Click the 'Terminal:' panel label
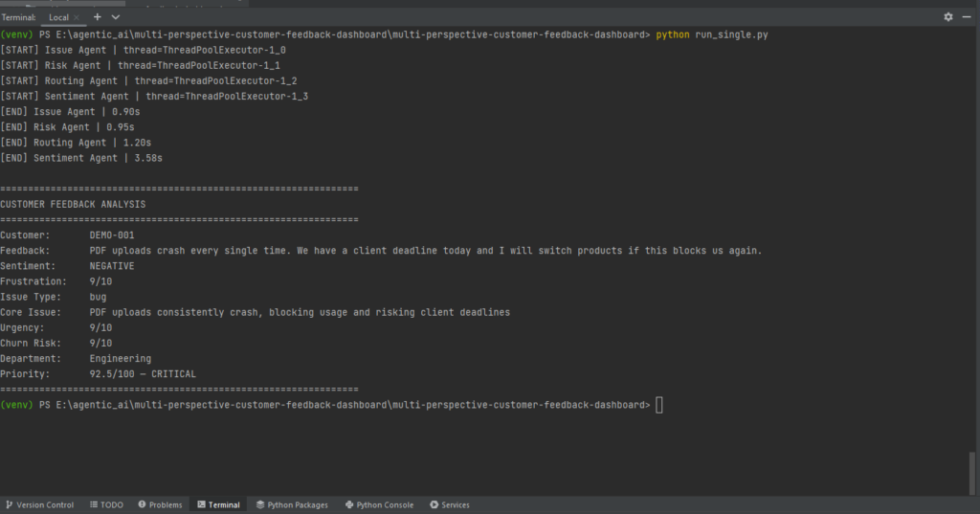This screenshot has height=514, width=980. click(x=19, y=17)
